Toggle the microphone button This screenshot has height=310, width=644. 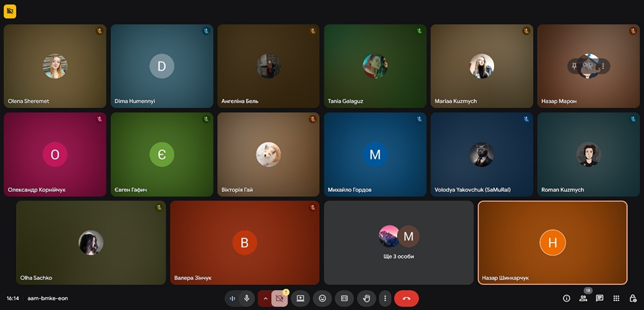[247, 298]
